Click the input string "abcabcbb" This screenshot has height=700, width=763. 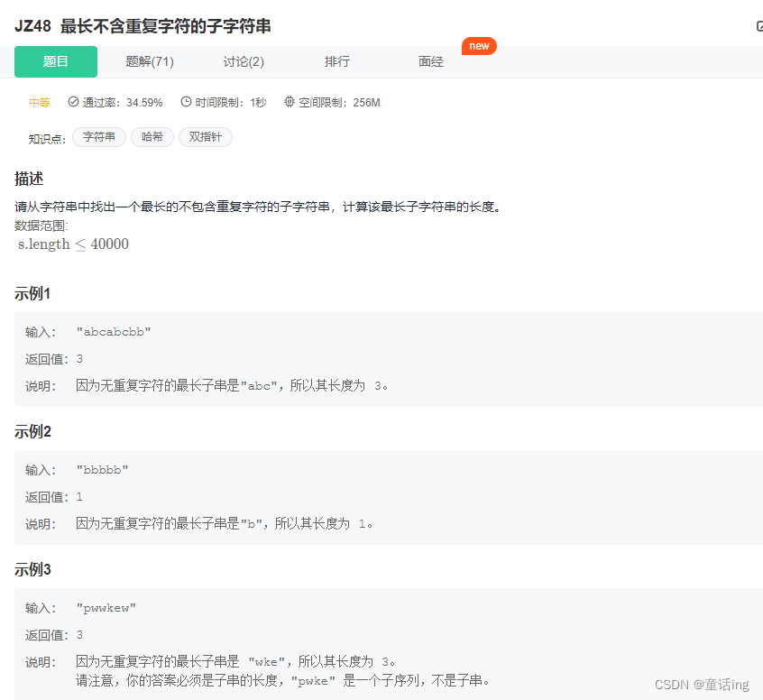point(114,331)
